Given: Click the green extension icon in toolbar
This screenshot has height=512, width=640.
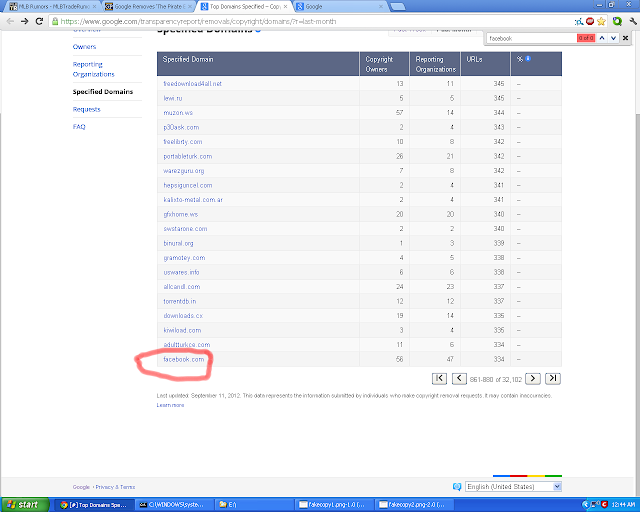Looking at the screenshot, I should point(617,21).
